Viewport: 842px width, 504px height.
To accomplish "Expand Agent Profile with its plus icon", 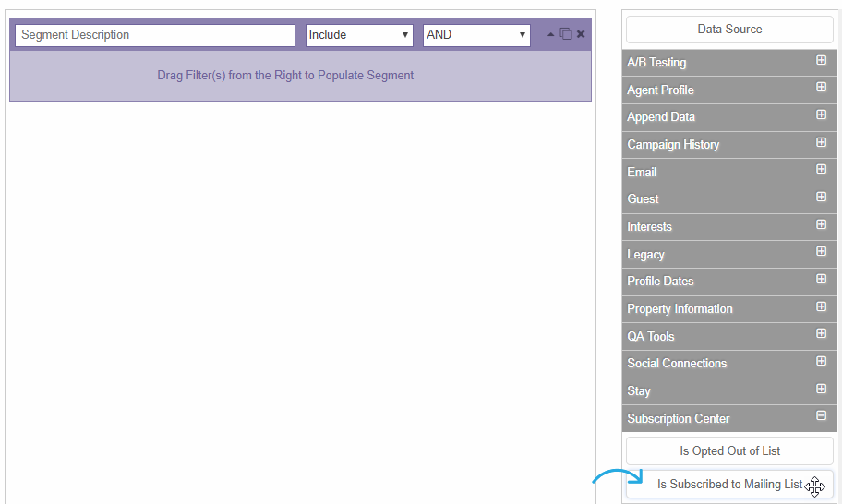I will 821,87.
